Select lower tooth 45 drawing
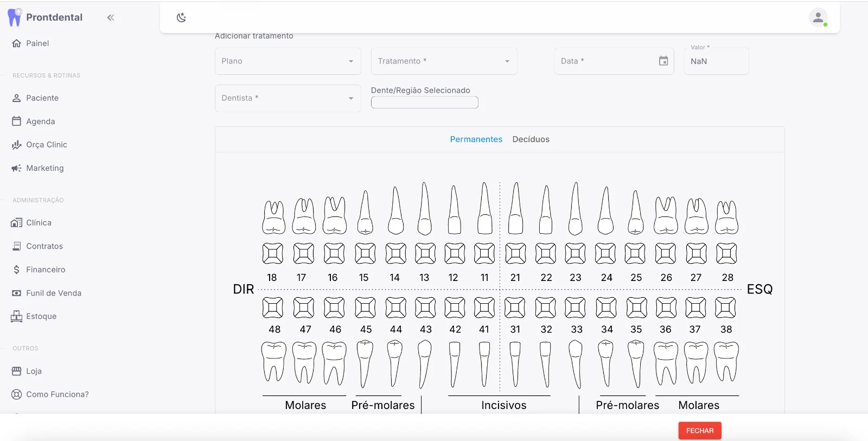This screenshot has width=868, height=441. (365, 364)
